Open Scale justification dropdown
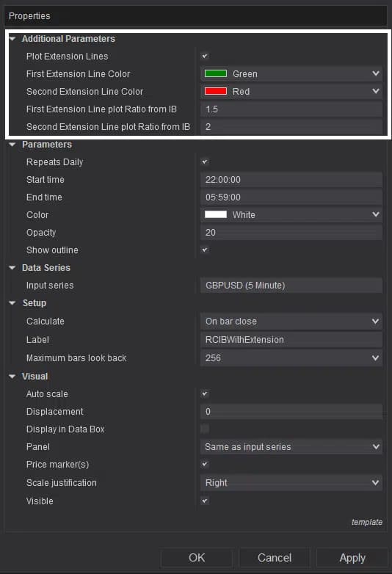Image resolution: width=392 pixels, height=574 pixels. coord(291,482)
